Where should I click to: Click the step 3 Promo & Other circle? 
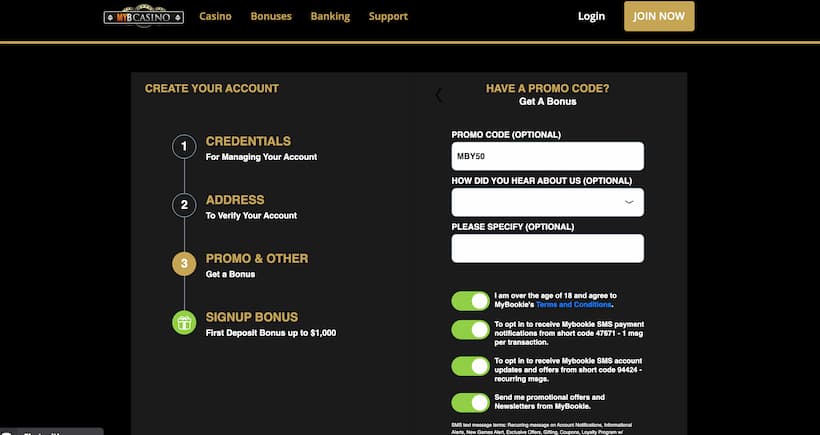(x=184, y=264)
